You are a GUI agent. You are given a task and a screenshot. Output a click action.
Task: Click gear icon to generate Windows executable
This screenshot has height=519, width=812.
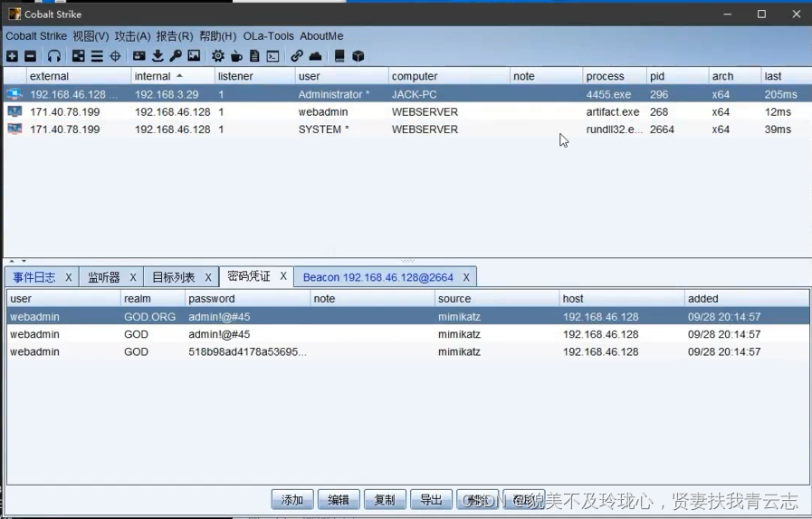point(218,56)
